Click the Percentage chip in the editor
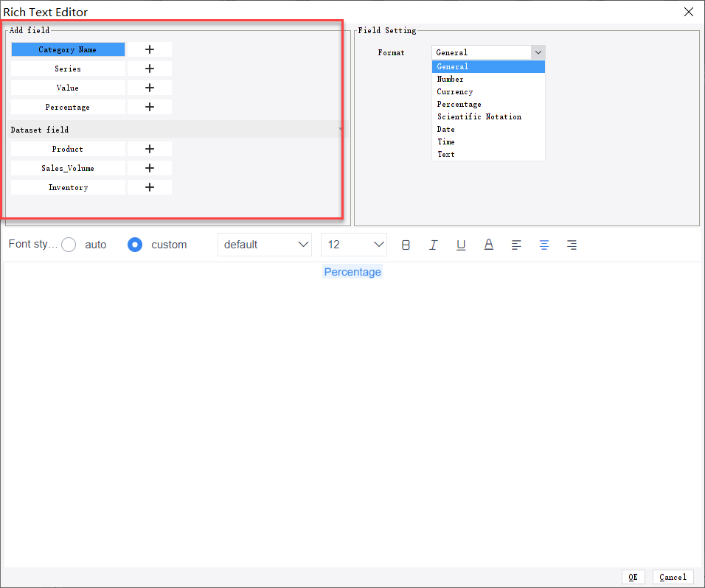 352,272
